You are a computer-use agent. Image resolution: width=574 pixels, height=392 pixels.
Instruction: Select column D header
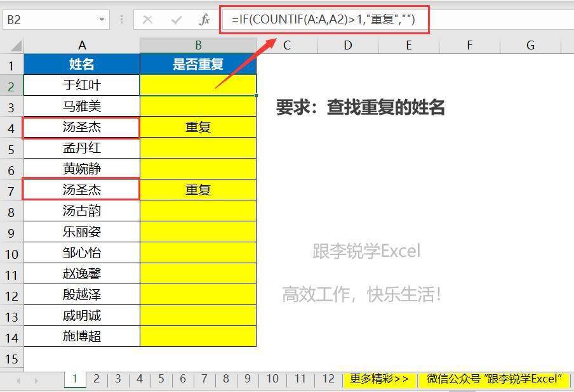347,45
